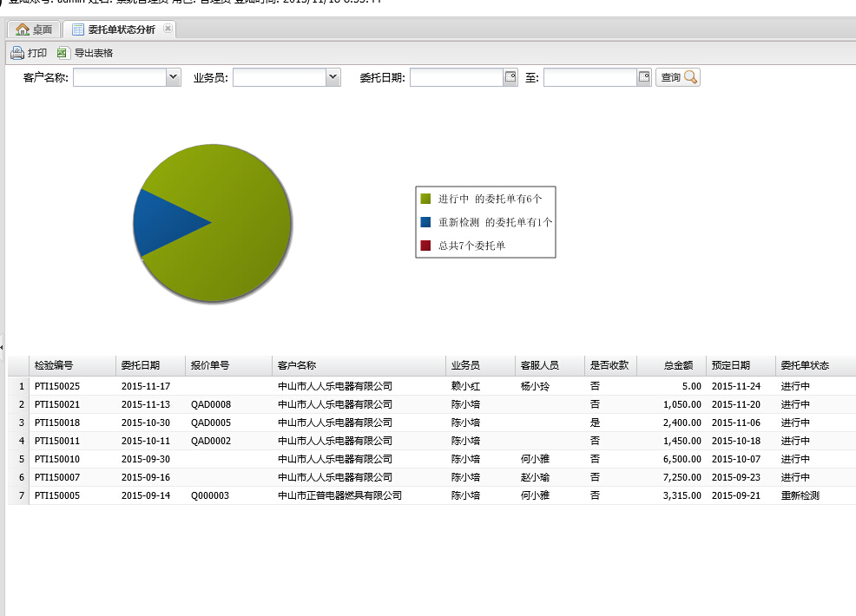Close the 委托单状态分析 tab
This screenshot has width=856, height=616.
[168, 29]
